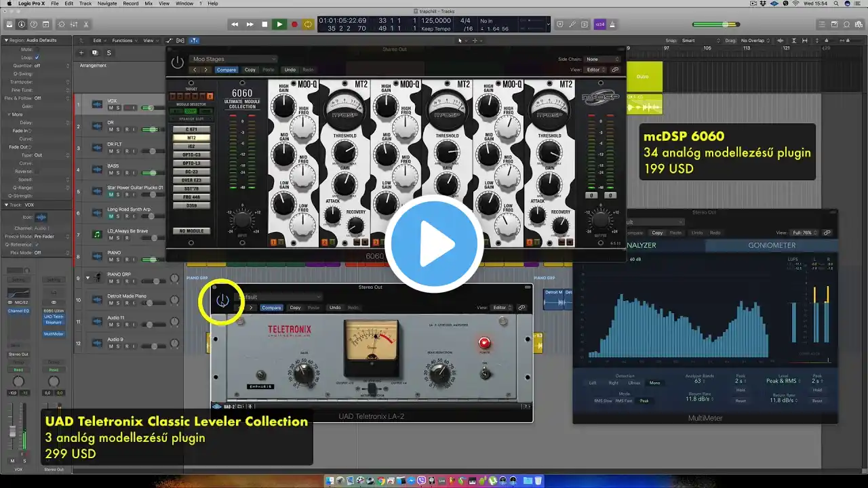Collapse the PIANO GRP track stack
This screenshot has width=868, height=488.
click(87, 278)
